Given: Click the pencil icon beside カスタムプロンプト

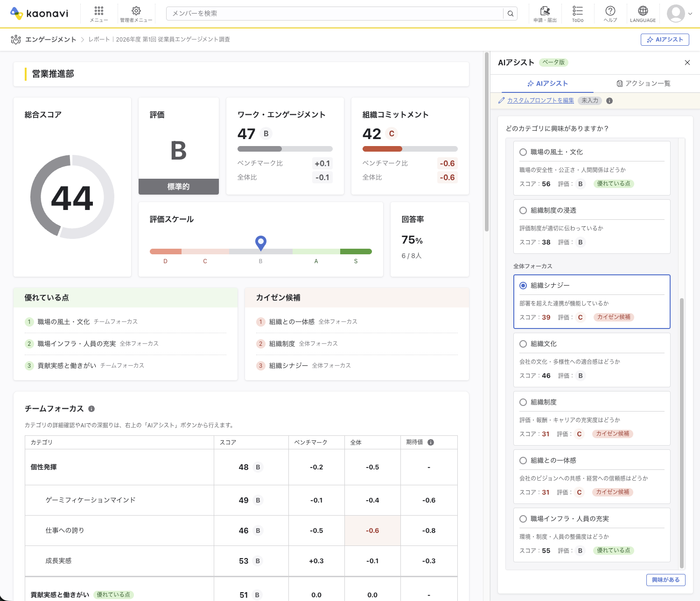Looking at the screenshot, I should [x=502, y=100].
